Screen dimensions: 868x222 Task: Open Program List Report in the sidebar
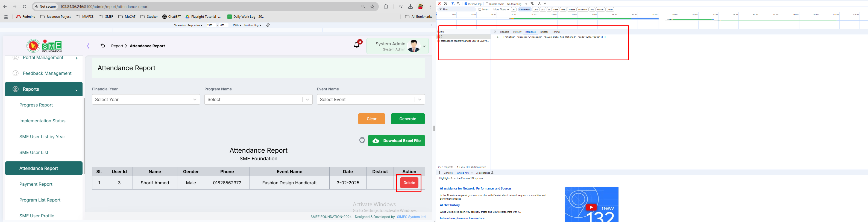click(x=40, y=200)
